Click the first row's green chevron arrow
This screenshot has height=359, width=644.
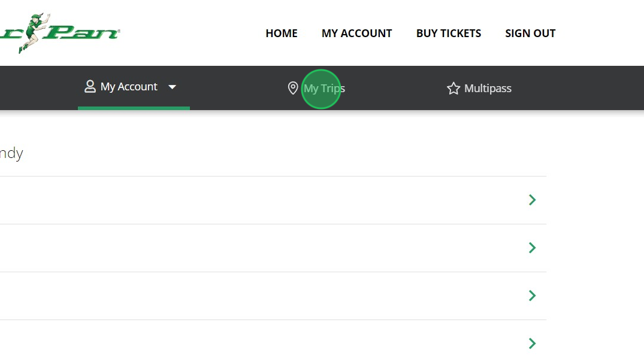pos(532,200)
